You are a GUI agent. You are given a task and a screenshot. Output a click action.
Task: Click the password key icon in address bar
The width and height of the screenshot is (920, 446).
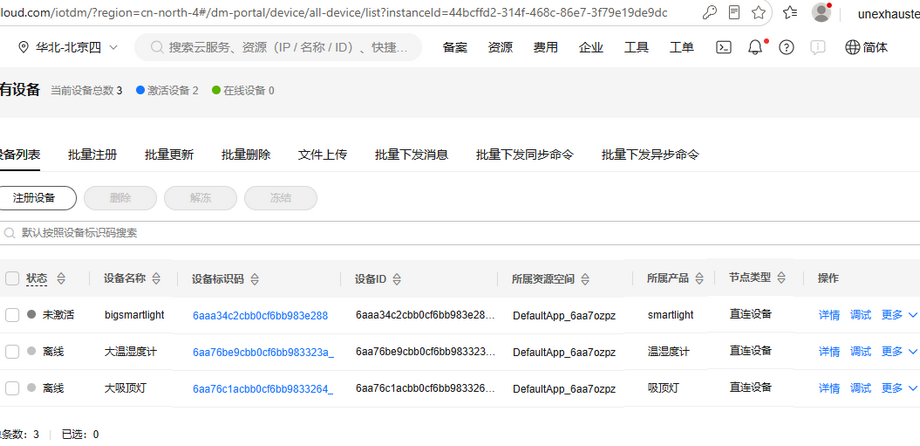coord(709,12)
